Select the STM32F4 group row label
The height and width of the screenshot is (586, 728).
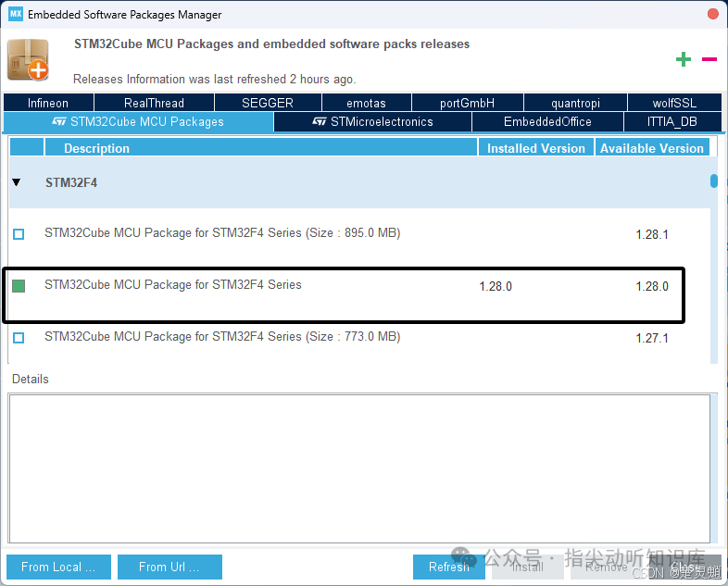pos(71,182)
